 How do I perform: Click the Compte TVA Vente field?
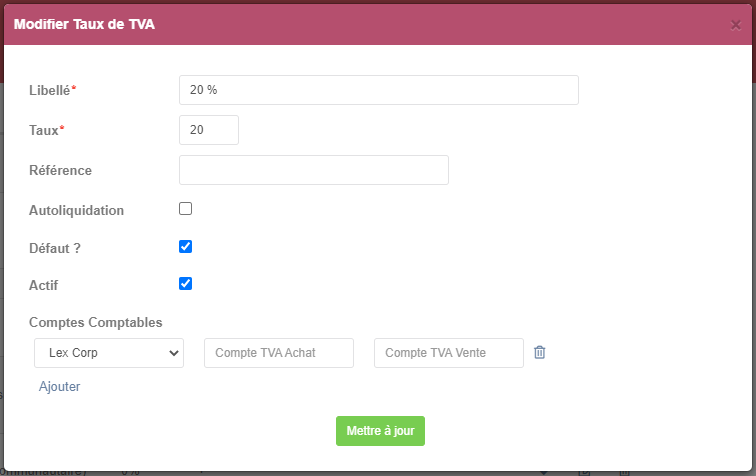(449, 353)
